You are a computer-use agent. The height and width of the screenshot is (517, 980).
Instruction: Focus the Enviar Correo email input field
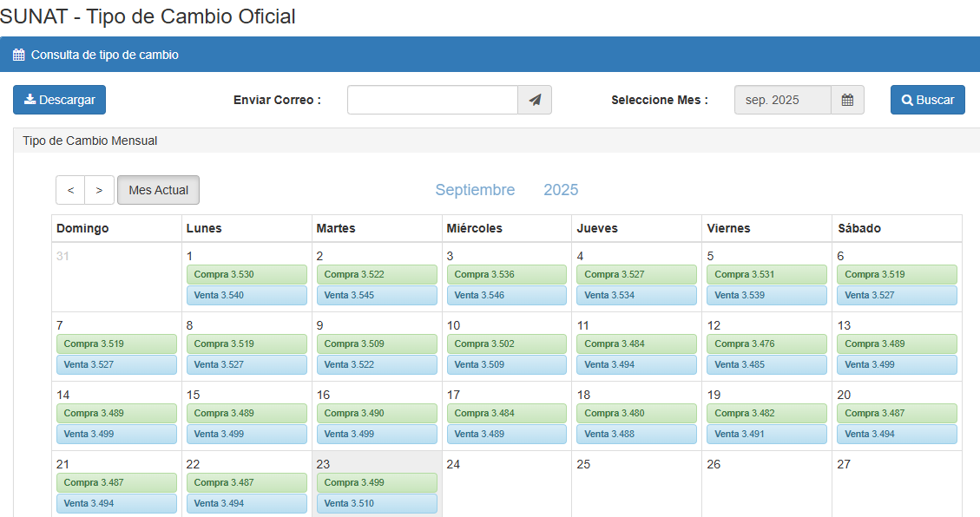tap(432, 100)
